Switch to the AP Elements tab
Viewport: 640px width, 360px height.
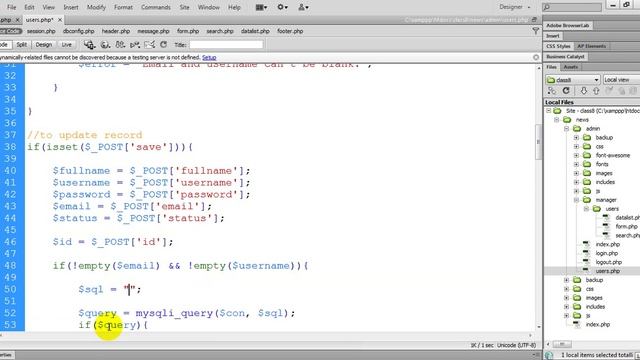pyautogui.click(x=591, y=46)
